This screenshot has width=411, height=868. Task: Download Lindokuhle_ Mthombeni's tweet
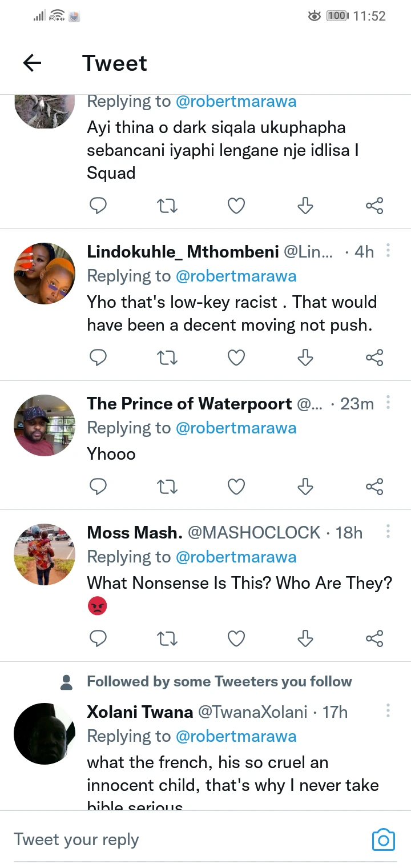[305, 357]
